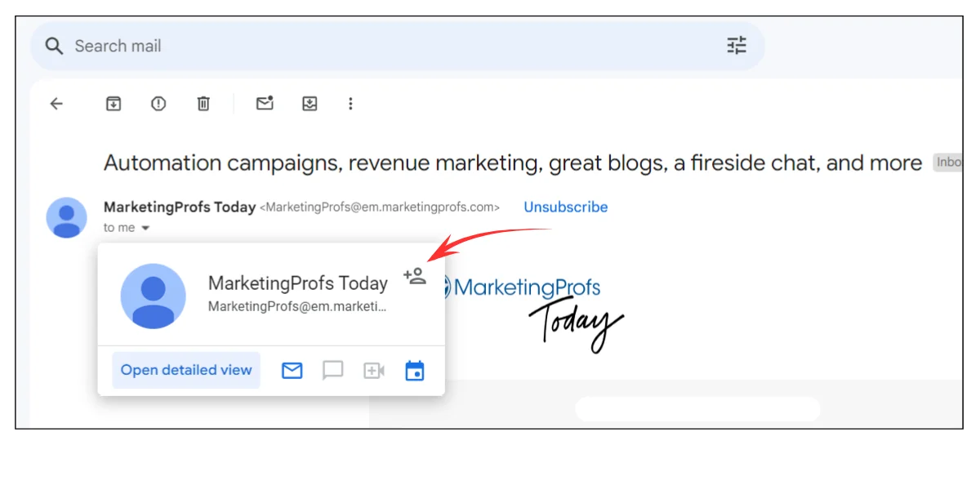Screen dimensions: 980x490
Task: Archive this email
Action: pyautogui.click(x=114, y=104)
